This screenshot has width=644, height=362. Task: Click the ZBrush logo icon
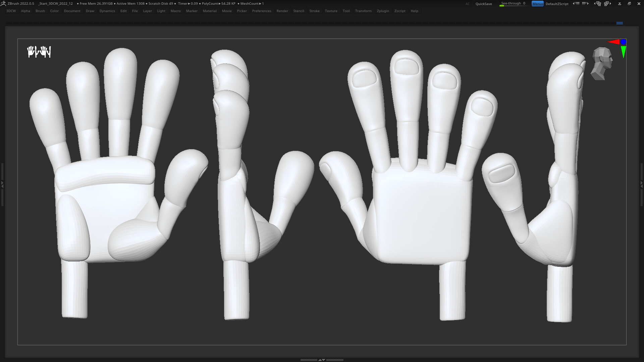pyautogui.click(x=3, y=3)
